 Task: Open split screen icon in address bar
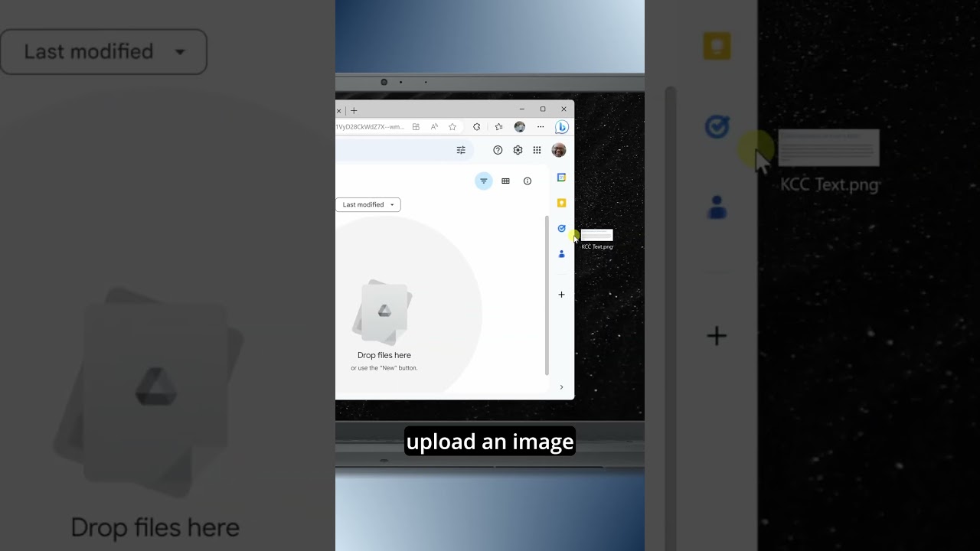[x=416, y=127]
